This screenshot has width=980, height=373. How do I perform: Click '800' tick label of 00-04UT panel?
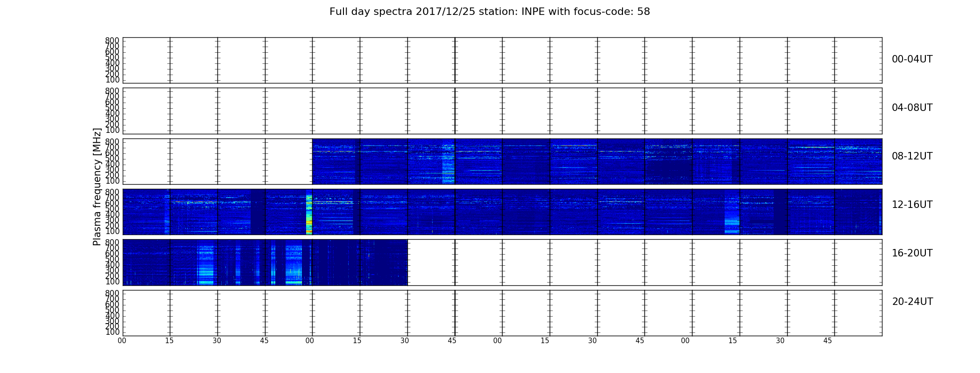point(112,41)
